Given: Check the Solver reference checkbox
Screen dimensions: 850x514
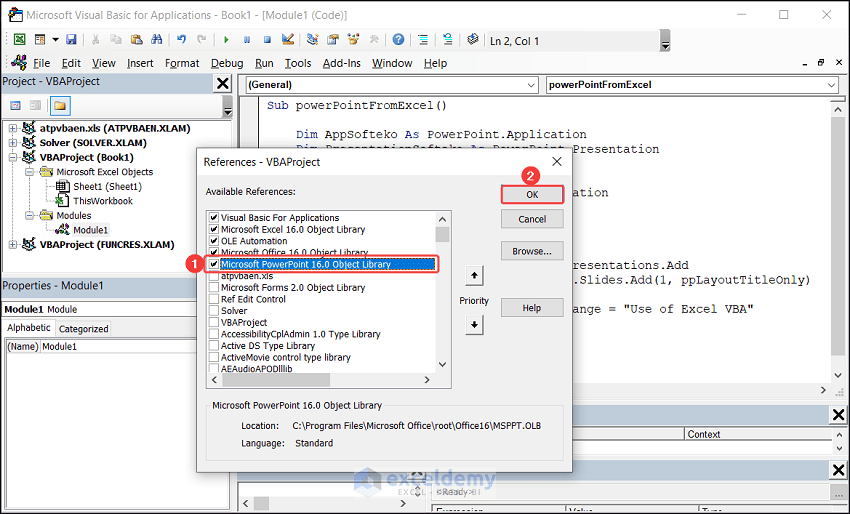Looking at the screenshot, I should point(214,311).
